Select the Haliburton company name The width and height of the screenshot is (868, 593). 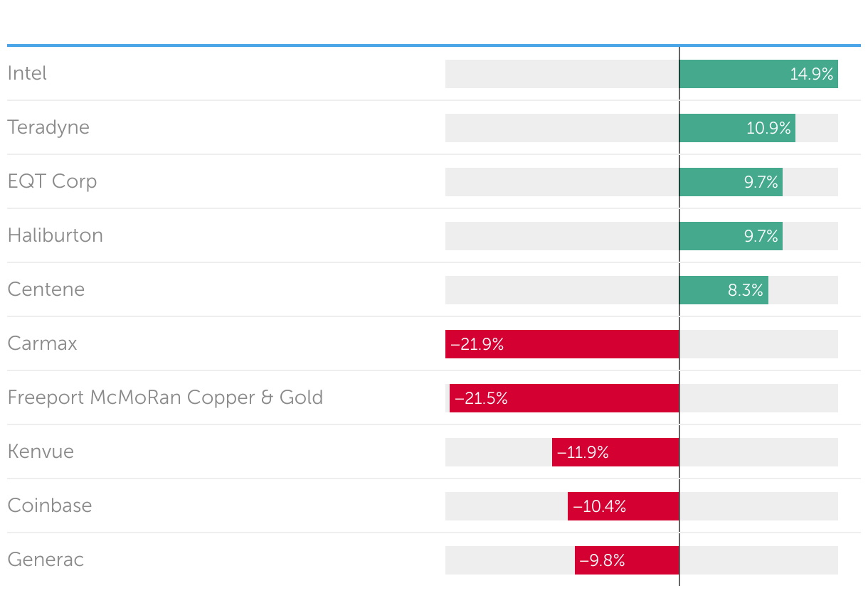(55, 235)
